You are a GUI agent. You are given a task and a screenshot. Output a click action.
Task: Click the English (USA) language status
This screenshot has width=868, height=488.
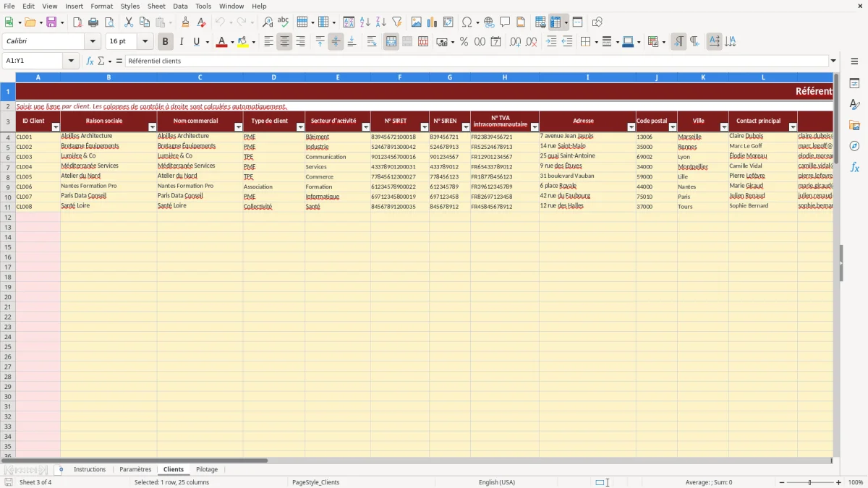[497, 482]
